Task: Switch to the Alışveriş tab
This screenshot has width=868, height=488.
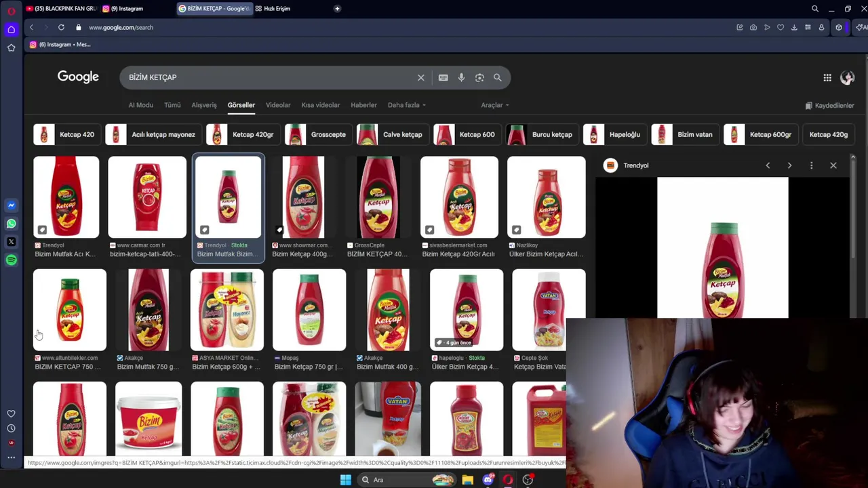Action: (204, 105)
